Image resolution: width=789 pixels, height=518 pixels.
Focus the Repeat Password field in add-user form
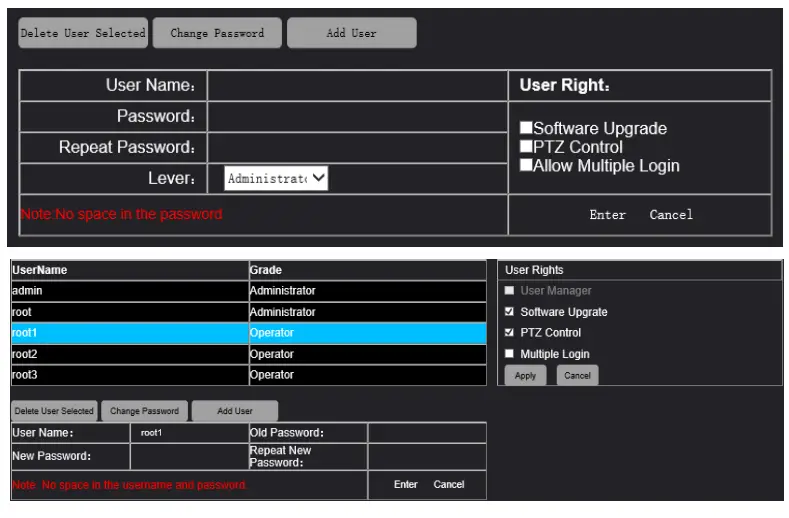[357, 147]
